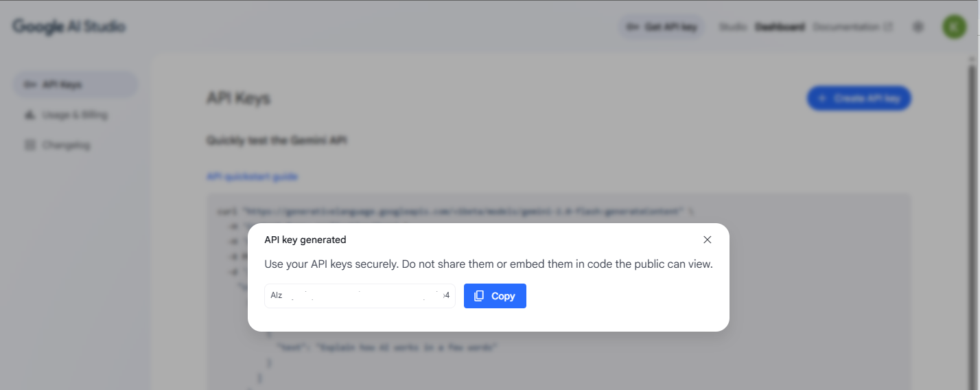Click the Get API key header button
This screenshot has height=390, width=980.
pos(662,27)
